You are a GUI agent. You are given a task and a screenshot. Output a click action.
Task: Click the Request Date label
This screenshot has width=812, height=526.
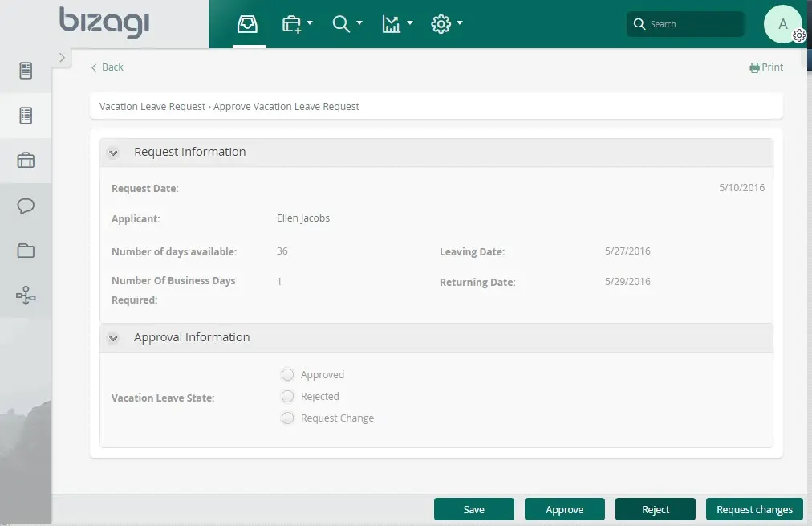(x=145, y=189)
